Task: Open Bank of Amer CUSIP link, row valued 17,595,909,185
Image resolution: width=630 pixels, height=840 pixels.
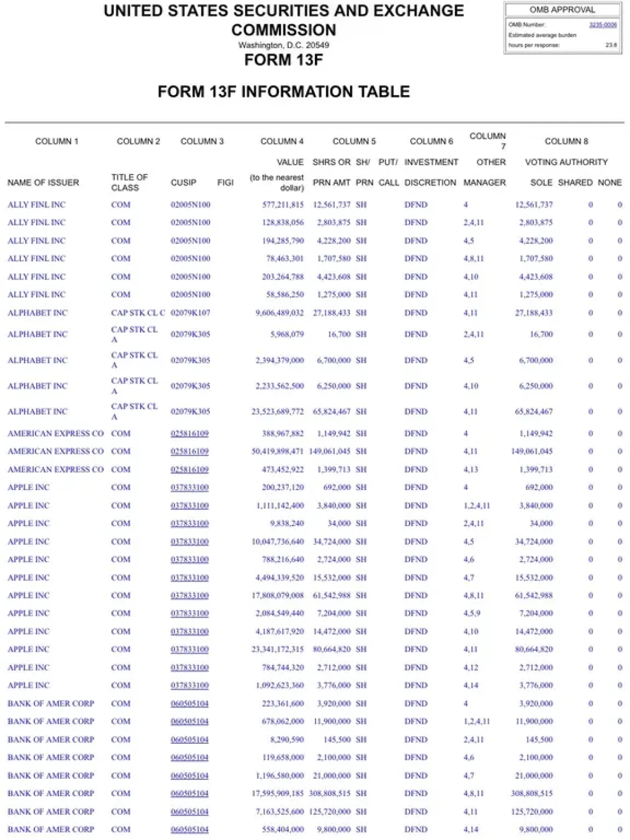Action: (x=190, y=793)
